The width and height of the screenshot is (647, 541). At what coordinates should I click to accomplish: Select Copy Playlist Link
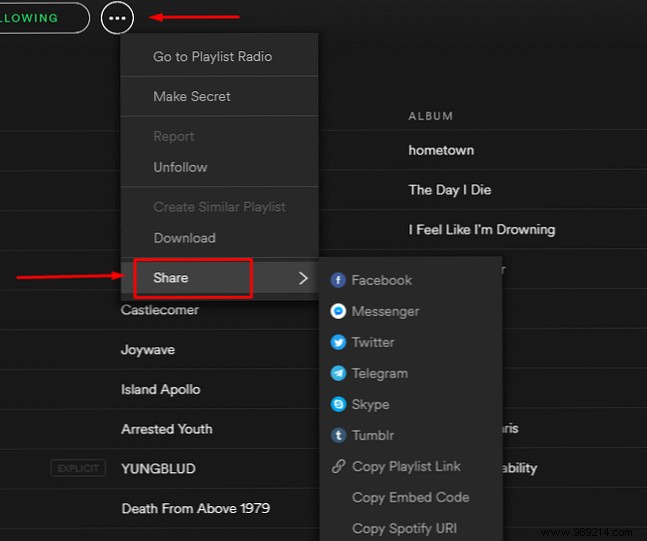406,466
